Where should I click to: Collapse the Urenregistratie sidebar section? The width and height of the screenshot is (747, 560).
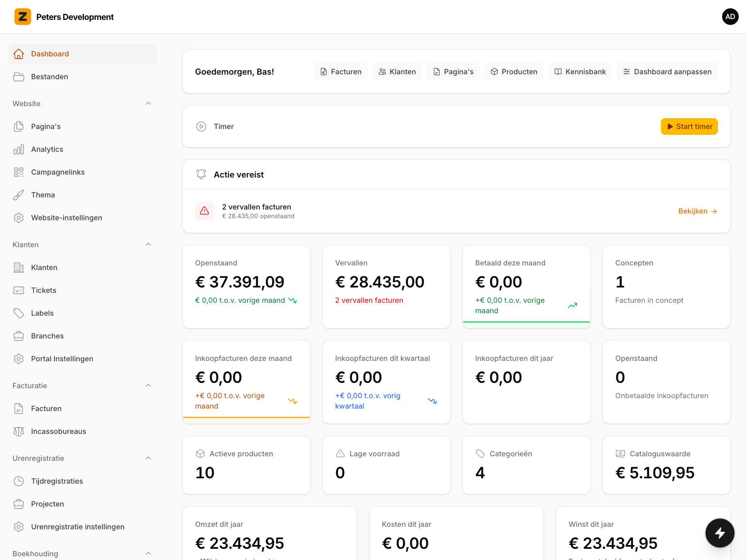point(149,458)
